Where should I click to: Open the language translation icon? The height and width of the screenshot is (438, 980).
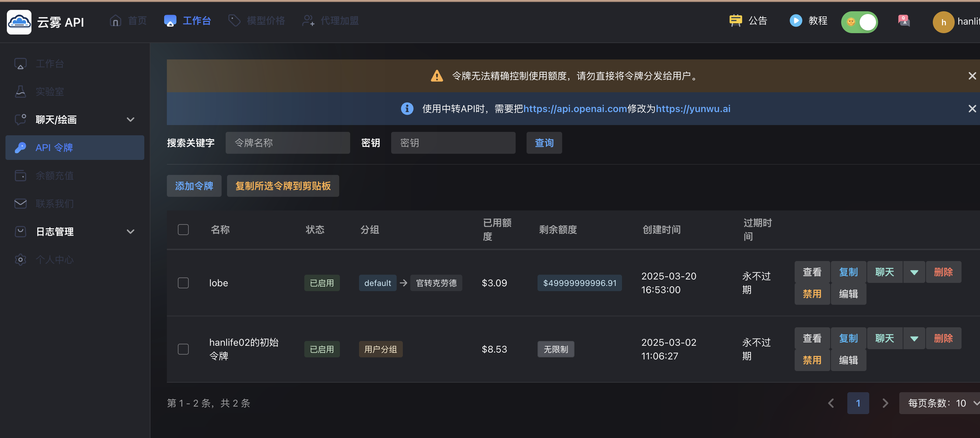click(x=903, y=20)
